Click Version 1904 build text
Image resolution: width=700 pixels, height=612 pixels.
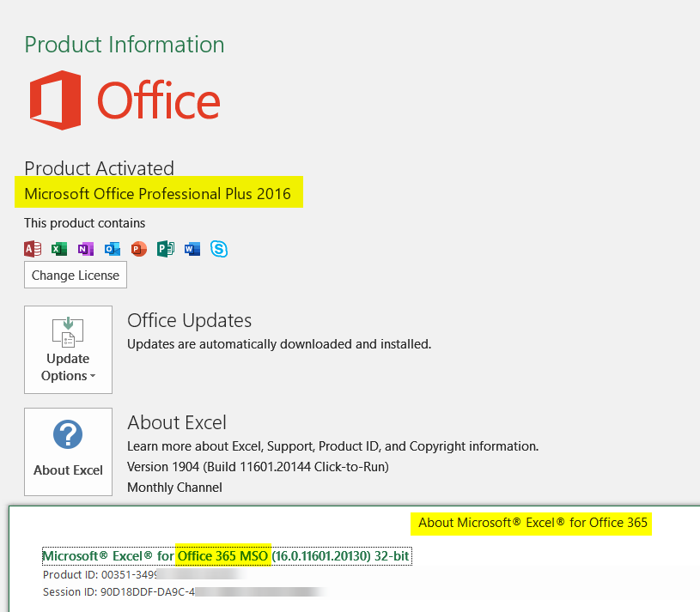tap(258, 467)
